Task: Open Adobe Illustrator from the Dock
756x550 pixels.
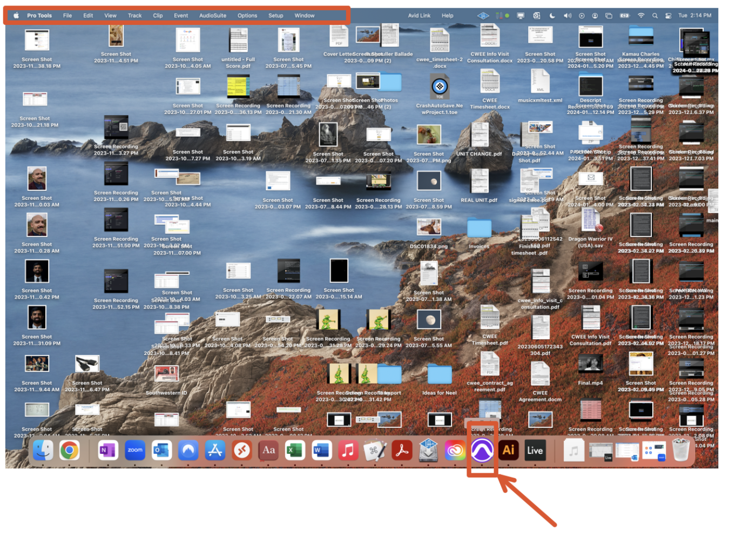Action: tap(508, 450)
